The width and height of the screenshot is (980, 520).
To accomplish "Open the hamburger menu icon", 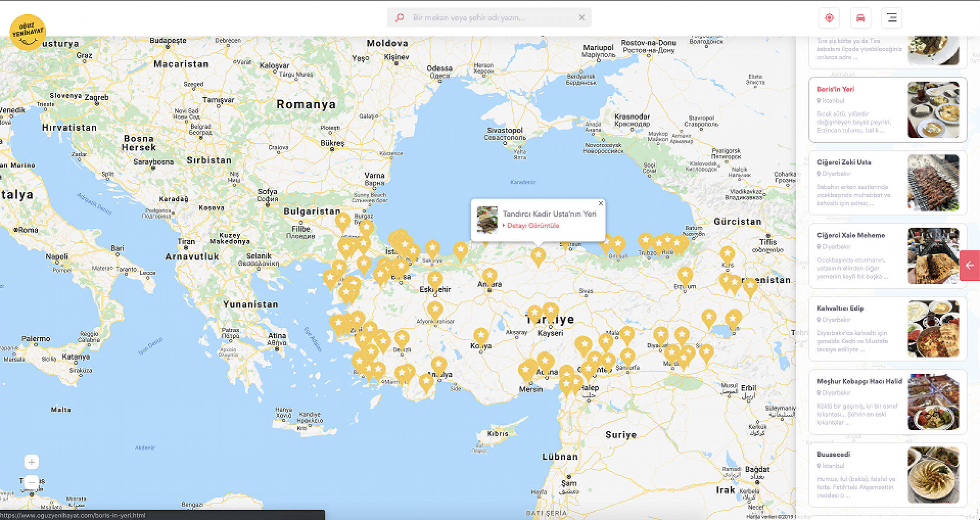I will pyautogui.click(x=892, y=18).
